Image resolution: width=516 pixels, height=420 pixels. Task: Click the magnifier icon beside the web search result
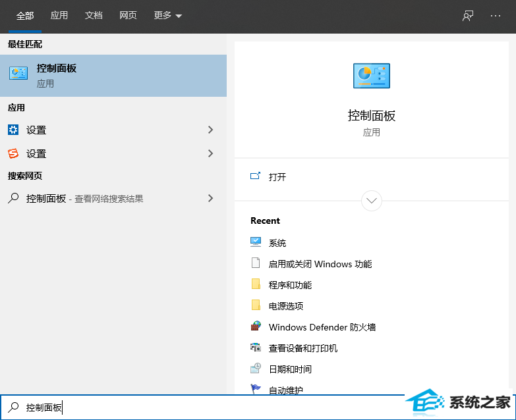tap(13, 198)
